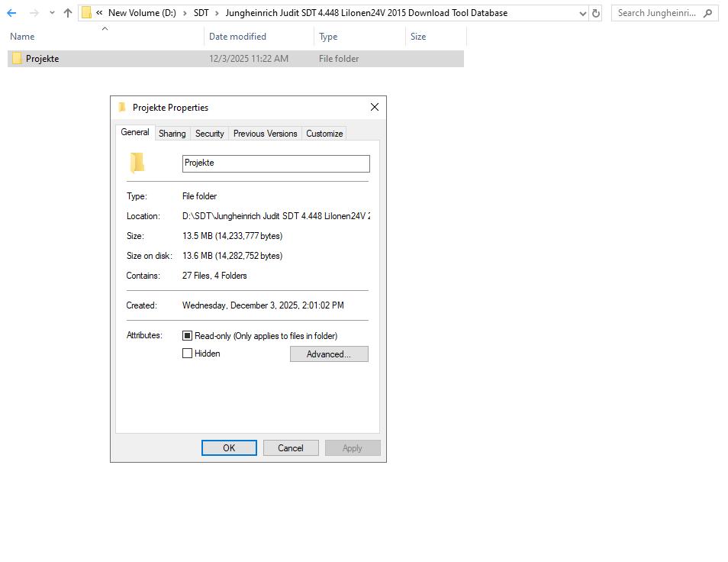Viewport: 728px width, 562px height.
Task: Click the Created date value
Action: (263, 305)
